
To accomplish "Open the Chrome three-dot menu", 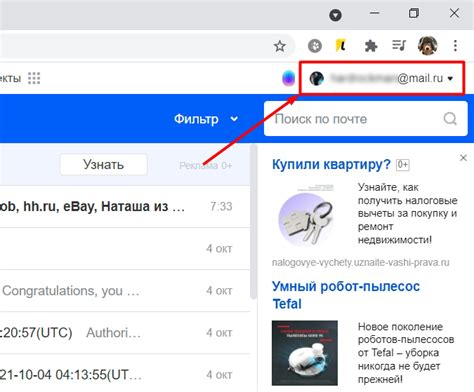I will (x=455, y=46).
